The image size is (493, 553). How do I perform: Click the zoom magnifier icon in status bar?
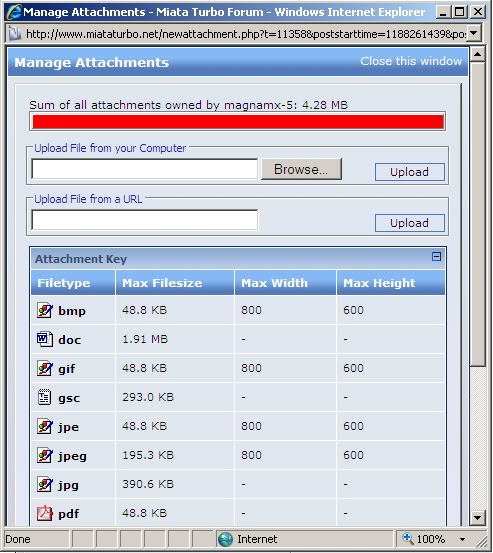[x=408, y=538]
